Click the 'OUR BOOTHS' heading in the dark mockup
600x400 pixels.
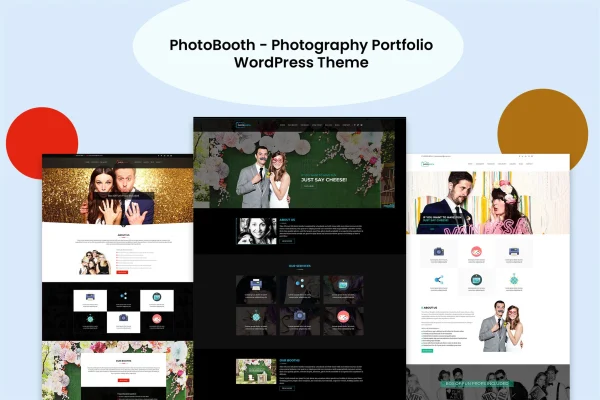[x=290, y=360]
